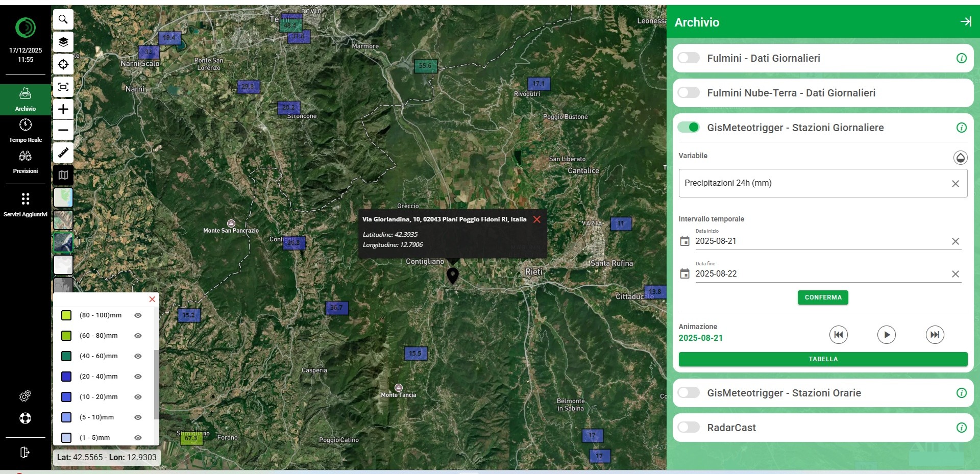The width and height of the screenshot is (980, 474).
Task: Collapse the Archivio side panel
Action: [965, 21]
